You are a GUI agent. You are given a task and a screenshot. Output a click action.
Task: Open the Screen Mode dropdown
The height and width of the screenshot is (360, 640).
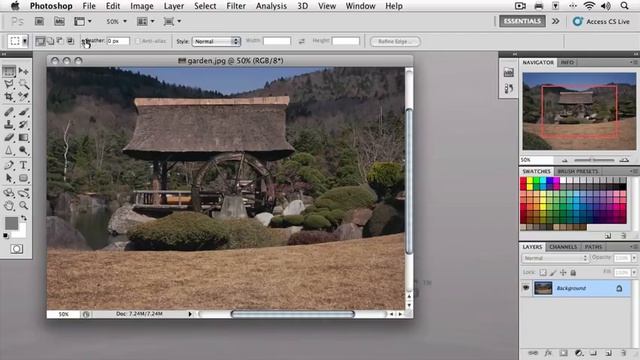click(172, 21)
